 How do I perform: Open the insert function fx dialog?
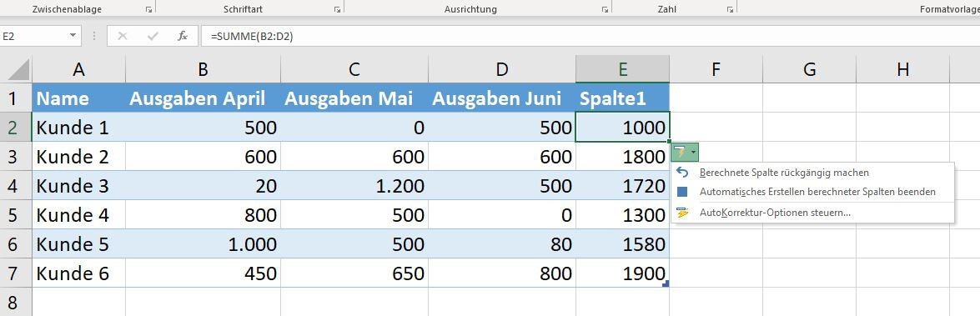tap(183, 36)
